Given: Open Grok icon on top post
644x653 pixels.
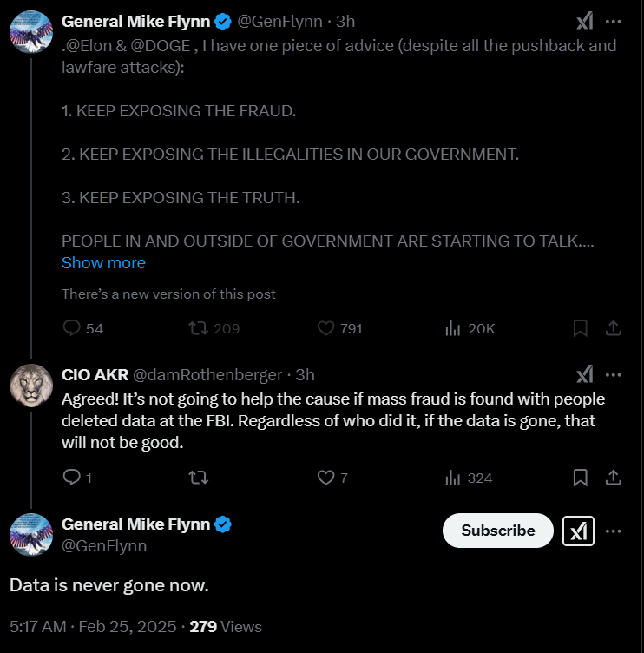Looking at the screenshot, I should [x=586, y=22].
